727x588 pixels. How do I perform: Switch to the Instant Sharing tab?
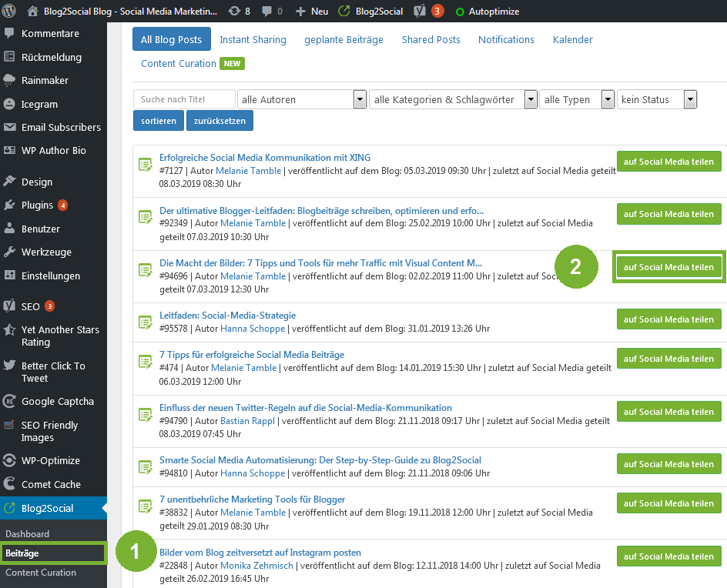253,39
